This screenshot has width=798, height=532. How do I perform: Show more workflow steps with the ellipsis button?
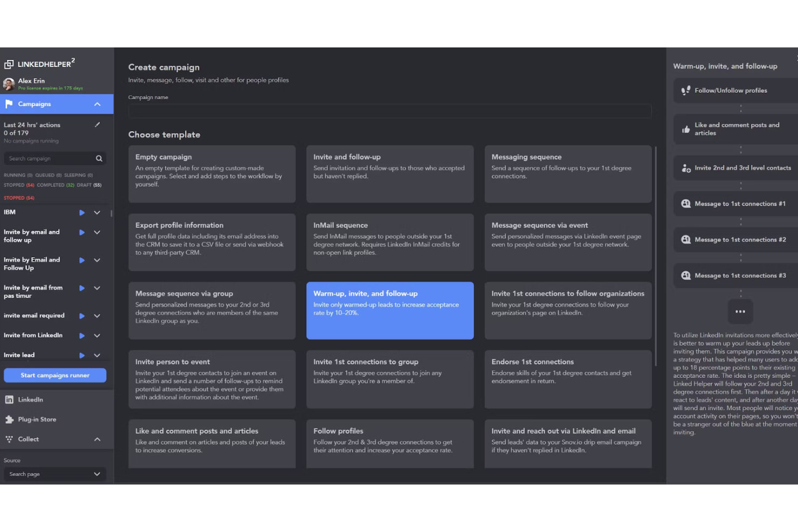coord(740,312)
